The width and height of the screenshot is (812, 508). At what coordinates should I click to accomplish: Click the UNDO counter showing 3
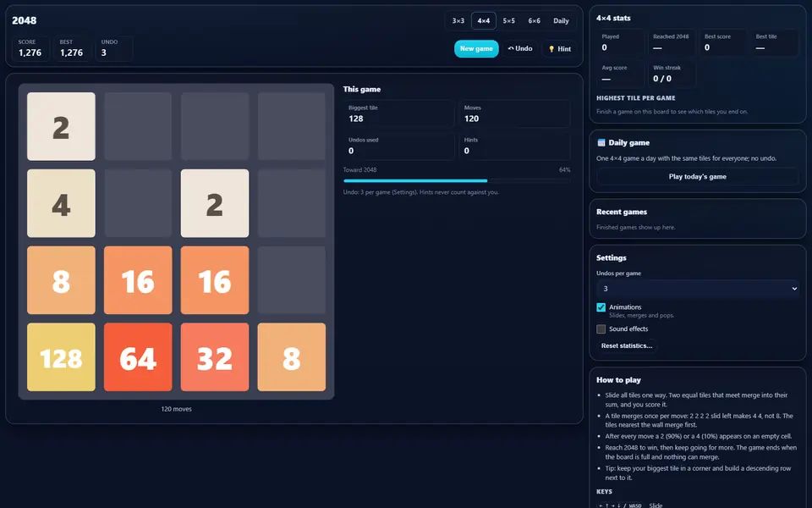pos(114,48)
